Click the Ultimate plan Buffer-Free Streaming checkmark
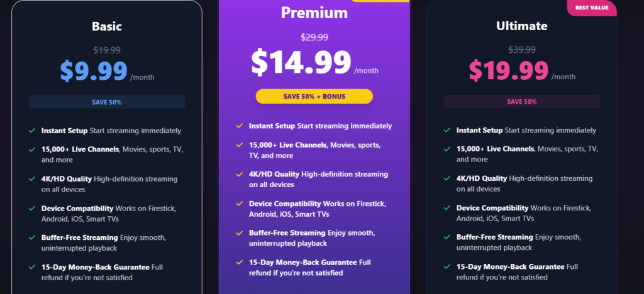The image size is (644, 294). point(447,237)
